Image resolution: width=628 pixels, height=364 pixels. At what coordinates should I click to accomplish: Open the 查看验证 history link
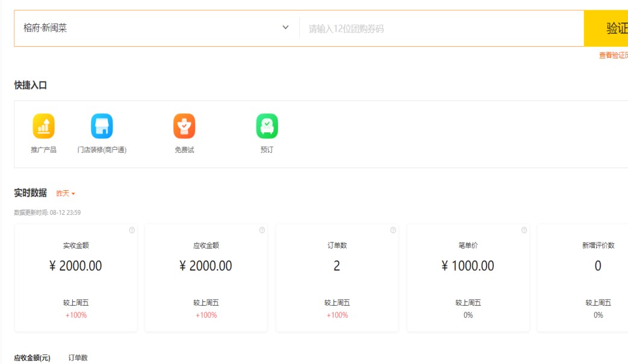click(613, 55)
